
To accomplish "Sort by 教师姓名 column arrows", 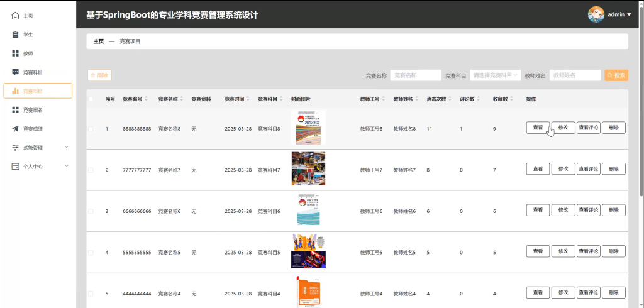I will tap(417, 99).
